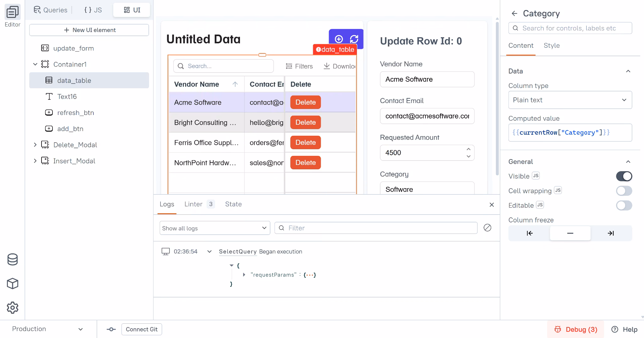644x338 pixels.
Task: Click the Connect Git button
Action: (x=142, y=329)
